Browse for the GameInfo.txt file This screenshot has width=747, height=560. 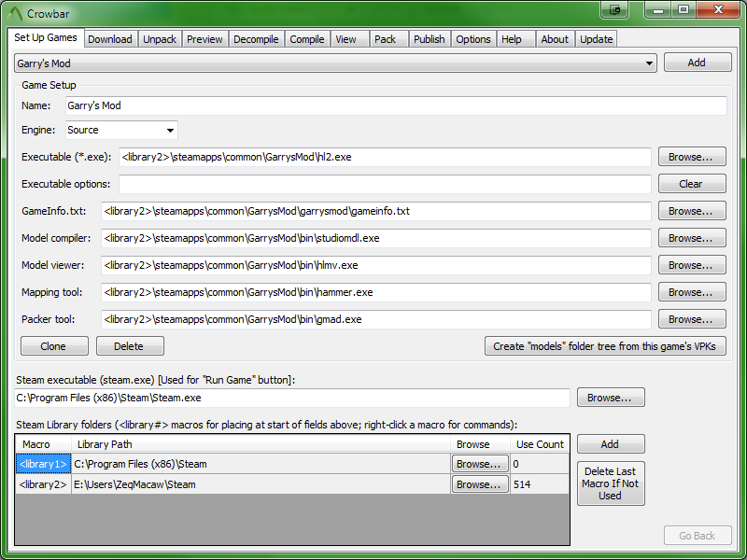pos(692,211)
